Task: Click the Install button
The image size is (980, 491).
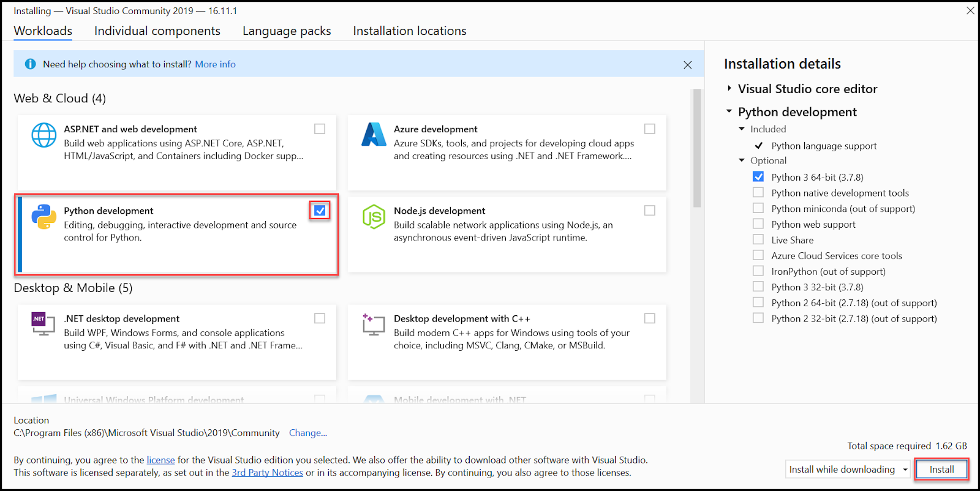Action: (941, 470)
